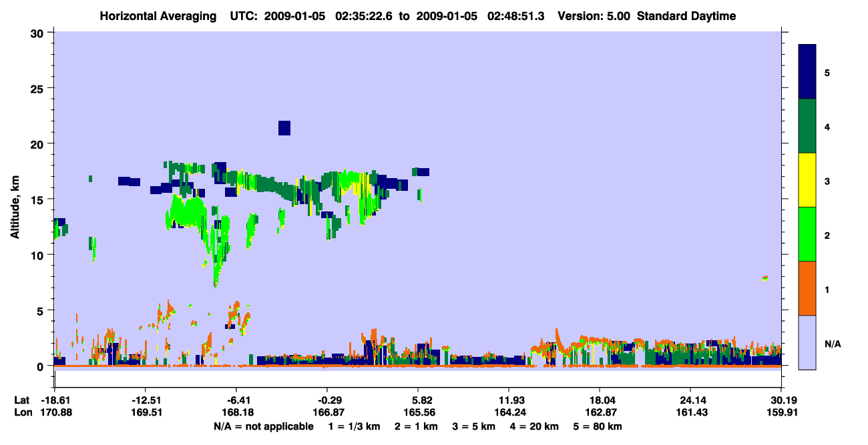Click longitude value 168.18

(x=236, y=413)
